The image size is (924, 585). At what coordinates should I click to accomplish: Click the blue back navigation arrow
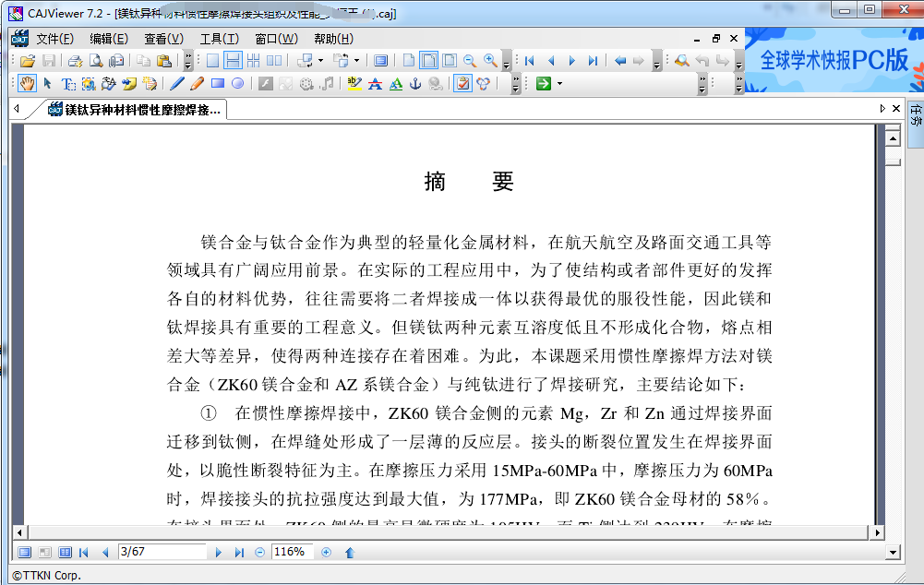(x=620, y=61)
